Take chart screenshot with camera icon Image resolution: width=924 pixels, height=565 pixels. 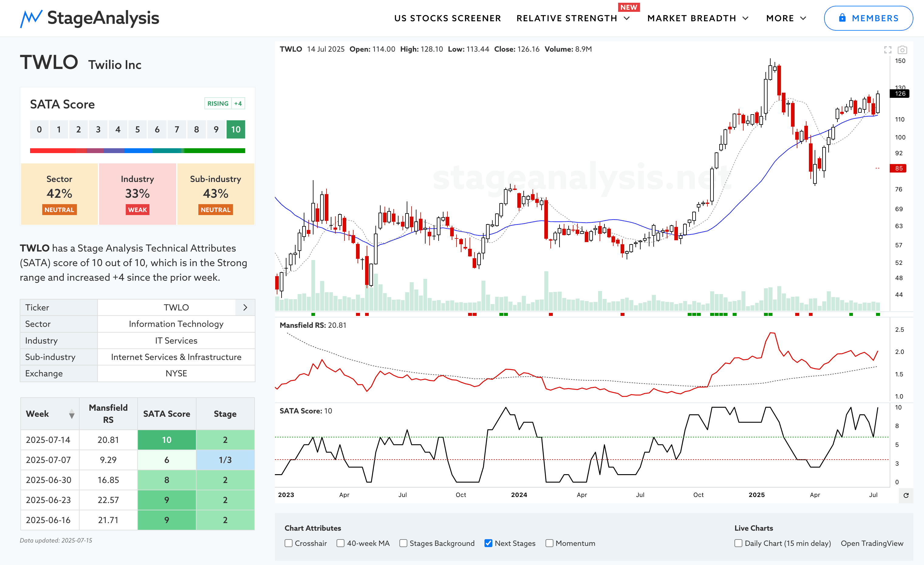tap(902, 50)
